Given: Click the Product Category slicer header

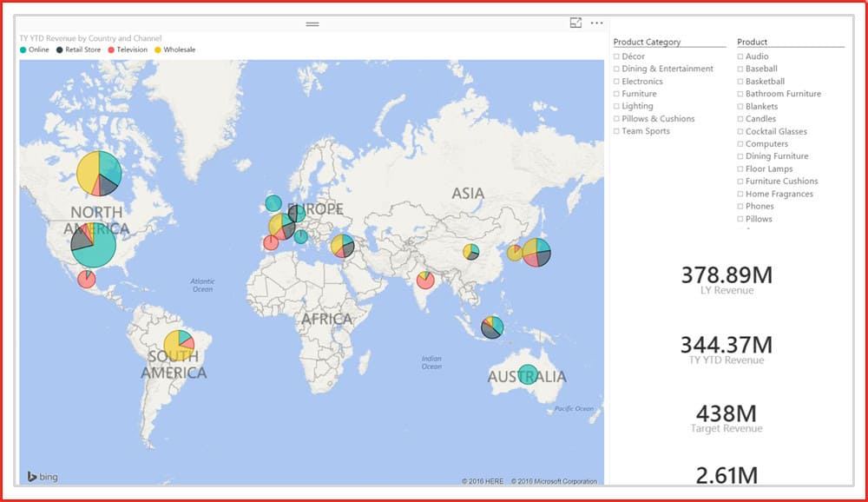Looking at the screenshot, I should click(x=647, y=42).
